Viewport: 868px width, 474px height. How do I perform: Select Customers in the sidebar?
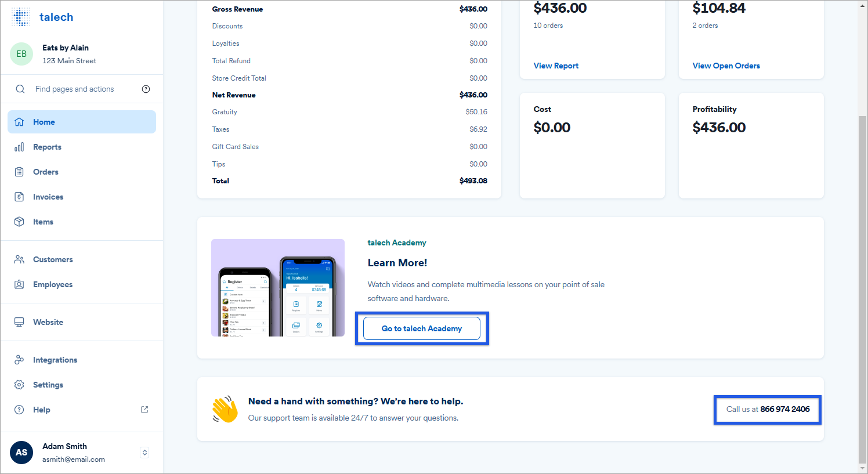[53, 259]
